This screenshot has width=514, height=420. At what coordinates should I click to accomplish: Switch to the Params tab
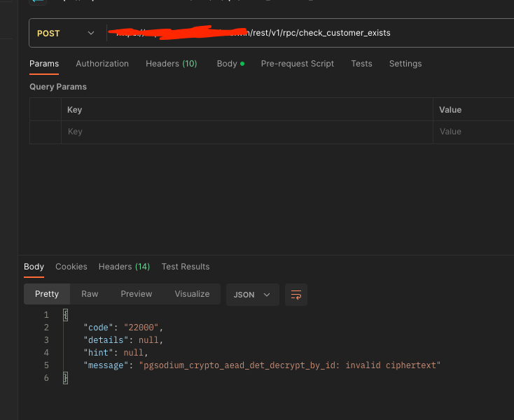click(44, 64)
